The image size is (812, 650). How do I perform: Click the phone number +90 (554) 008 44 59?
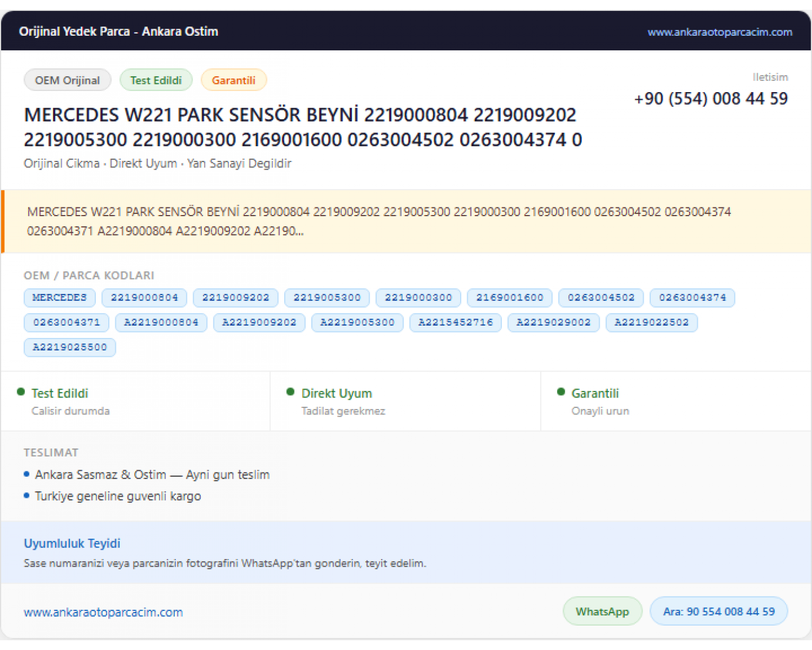point(711,99)
